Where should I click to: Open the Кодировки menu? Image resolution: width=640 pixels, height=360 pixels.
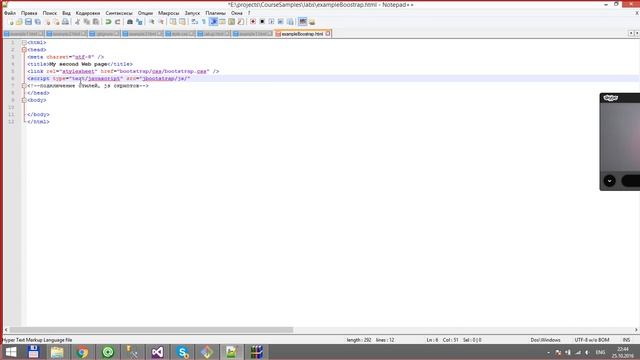coord(88,13)
